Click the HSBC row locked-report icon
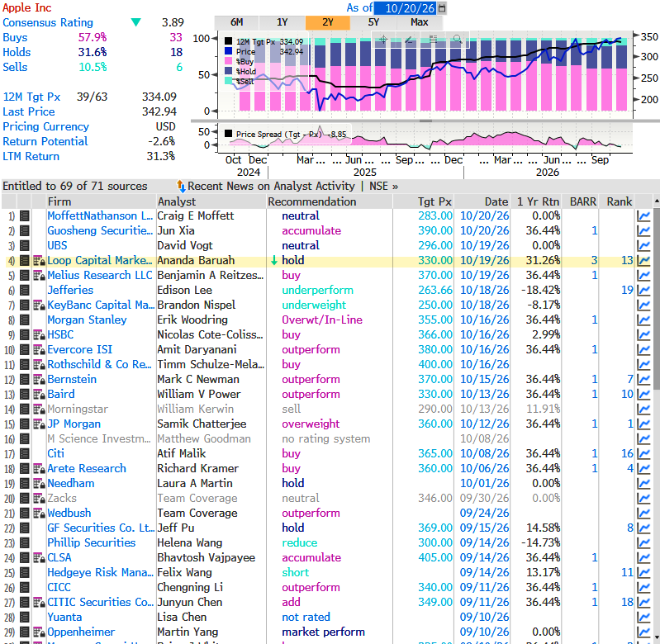 pyautogui.click(x=39, y=335)
